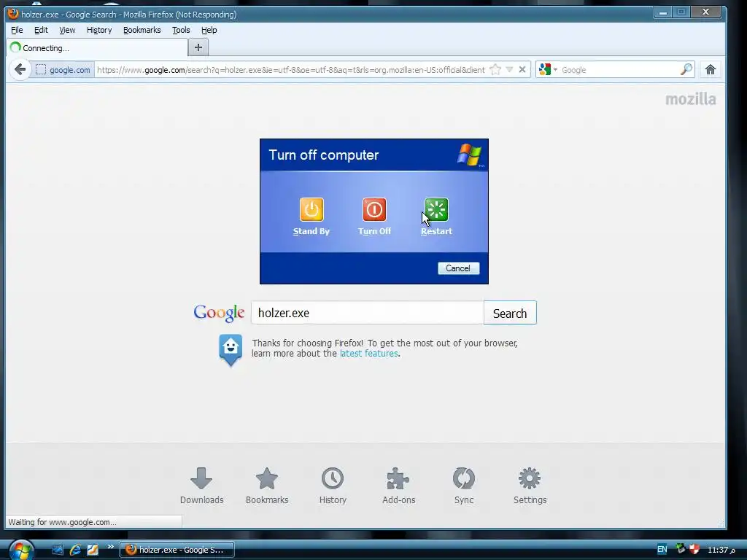747x560 pixels.
Task: Open the File menu
Action: (x=17, y=30)
